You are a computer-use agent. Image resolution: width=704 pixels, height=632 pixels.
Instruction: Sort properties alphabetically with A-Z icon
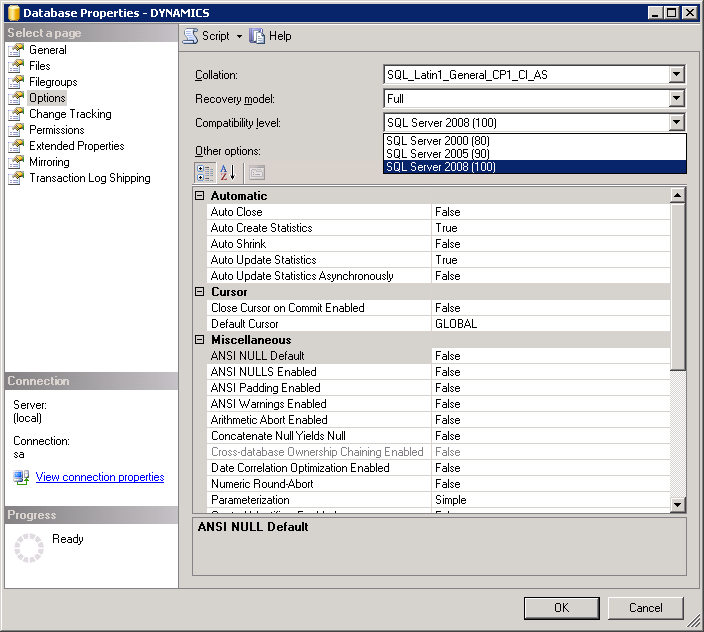tap(228, 173)
